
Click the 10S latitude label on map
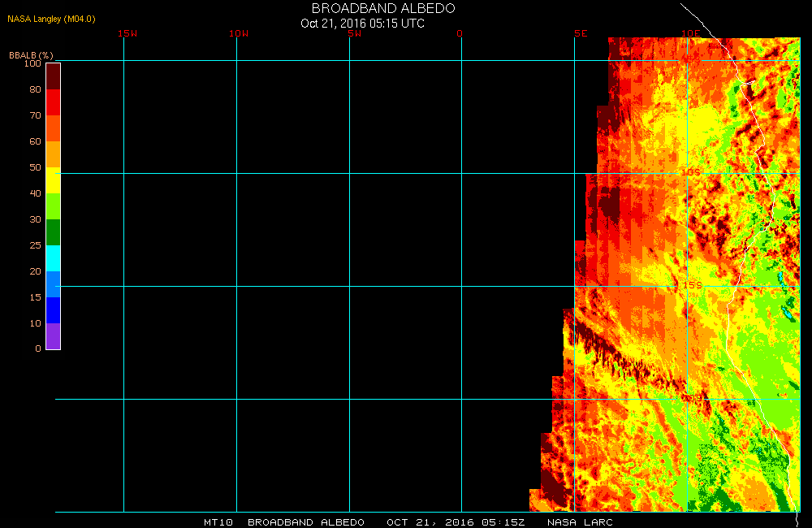click(690, 173)
